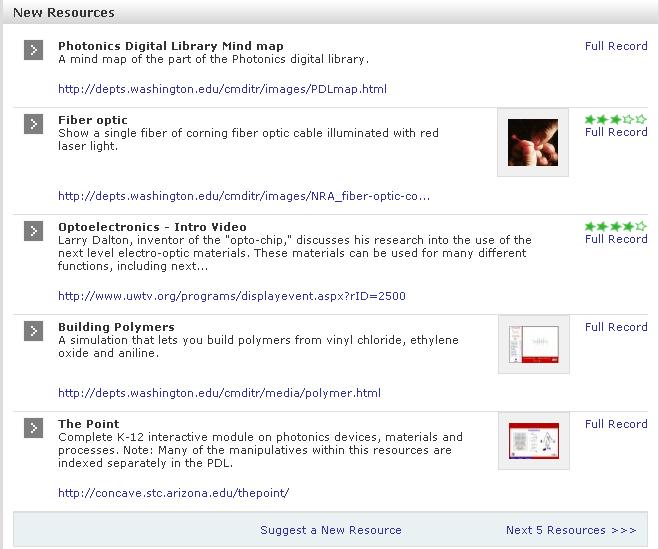Expand the Photonics Digital Library Mind map entry arrow
Image resolution: width=659 pixels, height=549 pixels.
click(33, 50)
